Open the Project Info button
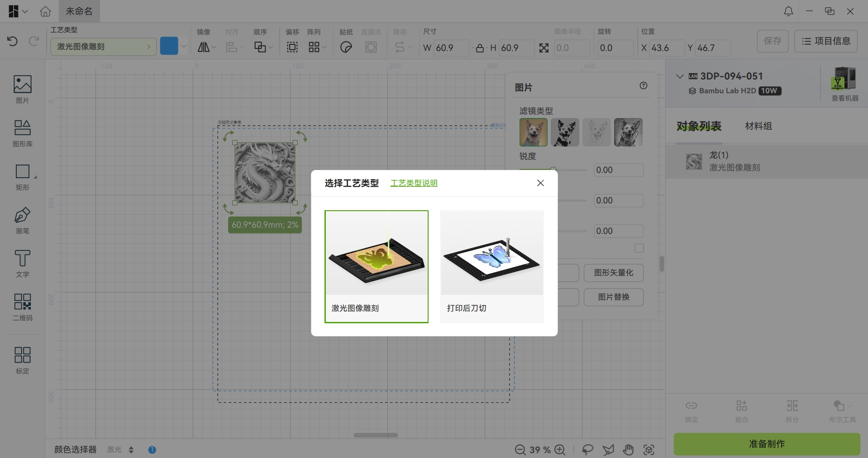 (826, 41)
